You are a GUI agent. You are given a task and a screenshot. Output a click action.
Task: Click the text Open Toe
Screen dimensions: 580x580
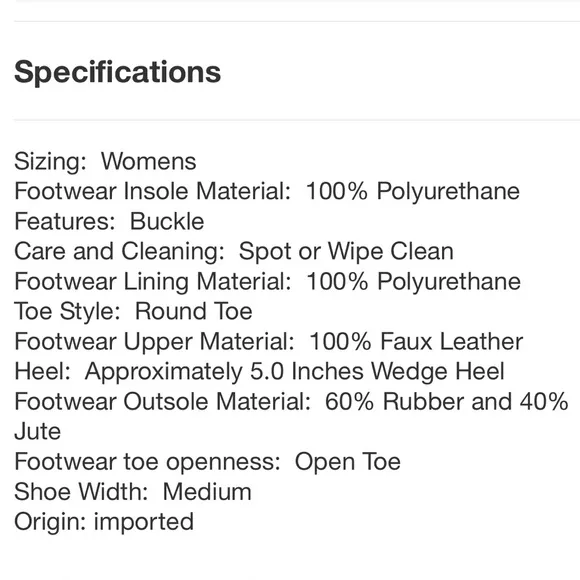348,462
